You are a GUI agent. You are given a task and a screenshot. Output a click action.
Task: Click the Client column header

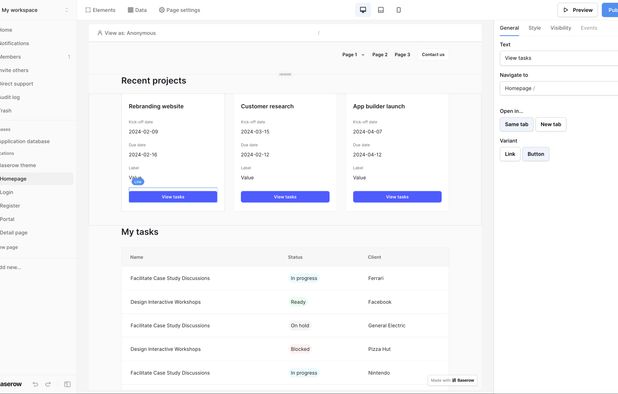(x=374, y=257)
